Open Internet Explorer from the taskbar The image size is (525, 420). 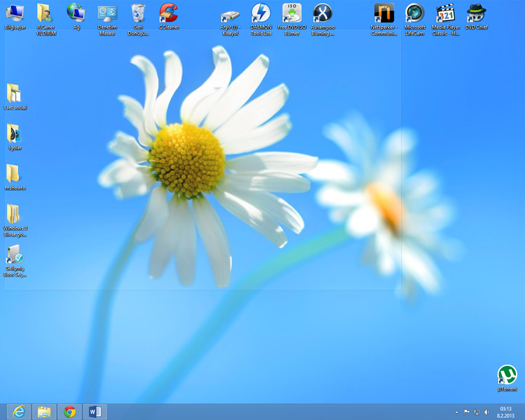[19, 412]
